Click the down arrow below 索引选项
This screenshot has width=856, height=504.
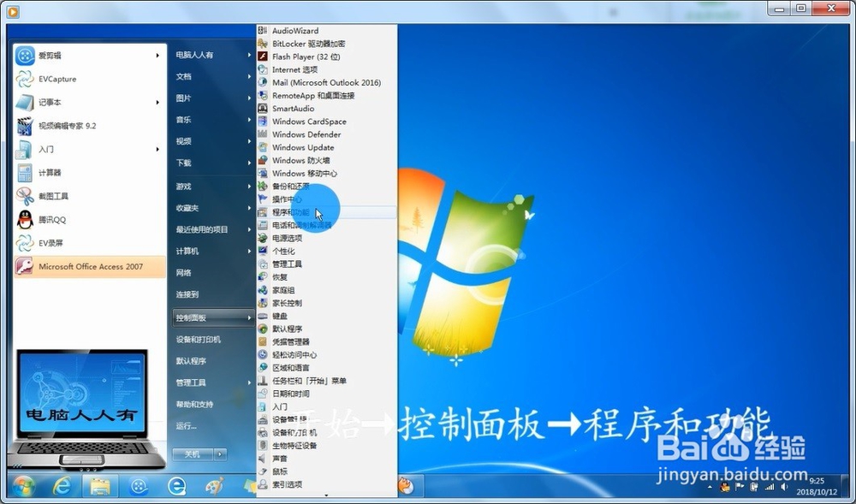[x=326, y=495]
